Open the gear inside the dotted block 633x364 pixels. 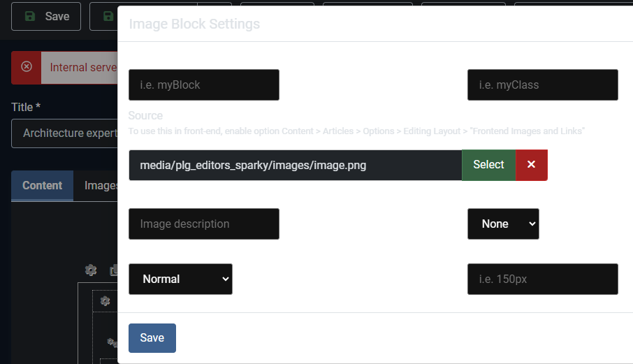pos(105,300)
